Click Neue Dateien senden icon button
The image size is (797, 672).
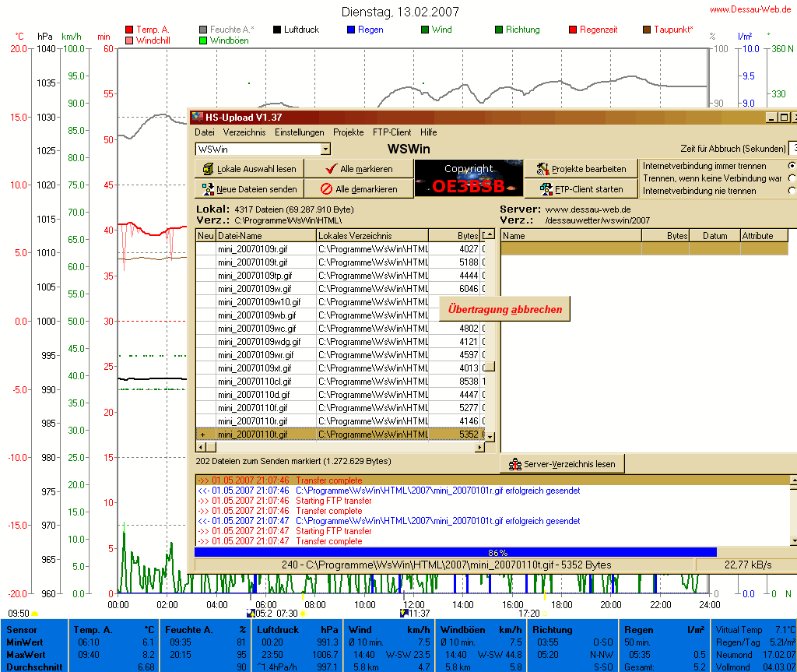tap(248, 188)
